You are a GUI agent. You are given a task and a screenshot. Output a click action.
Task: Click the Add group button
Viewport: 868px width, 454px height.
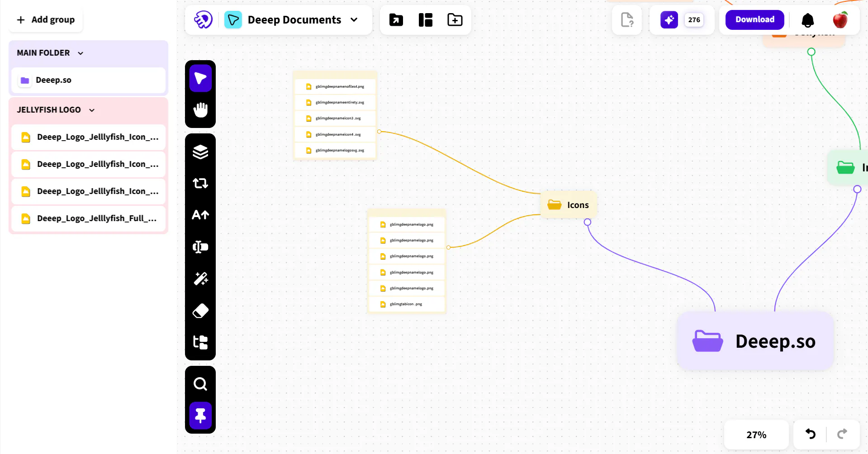click(46, 20)
